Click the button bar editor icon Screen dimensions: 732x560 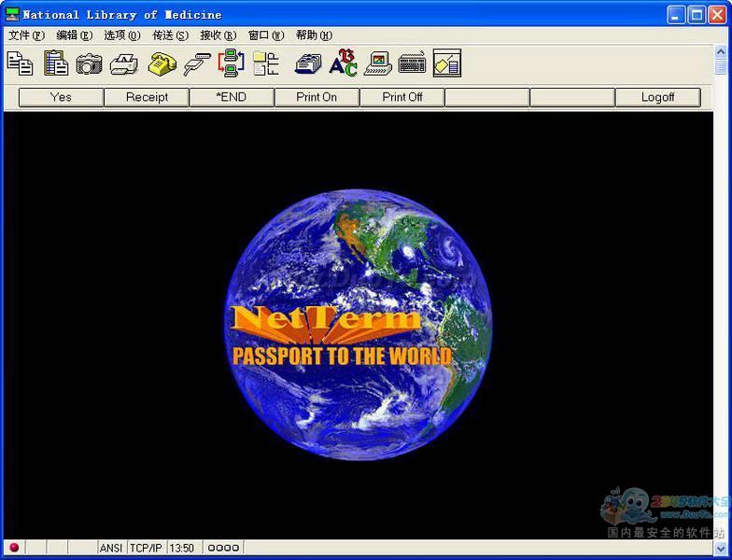click(x=446, y=63)
